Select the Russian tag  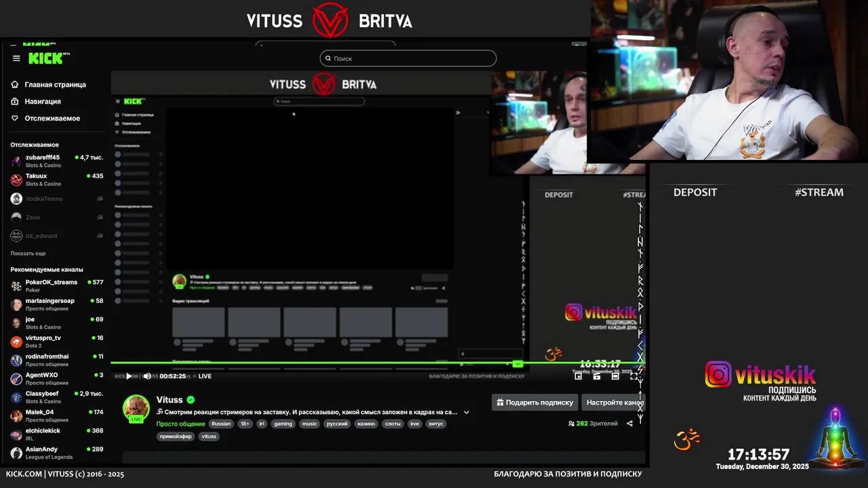(x=221, y=424)
